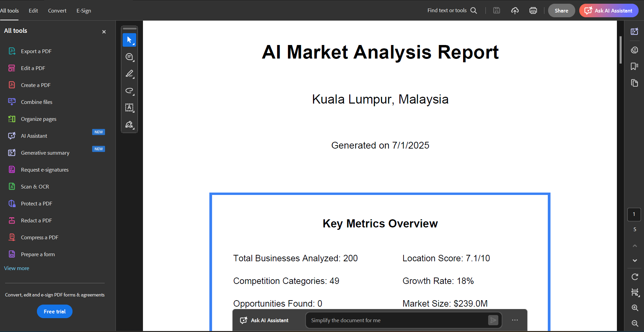
Task: Click the 'Key Metrics Overview' heading
Action: 380,223
